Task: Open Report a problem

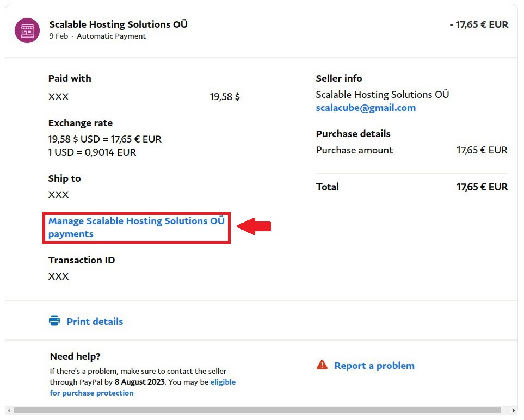Action: pyautogui.click(x=373, y=366)
